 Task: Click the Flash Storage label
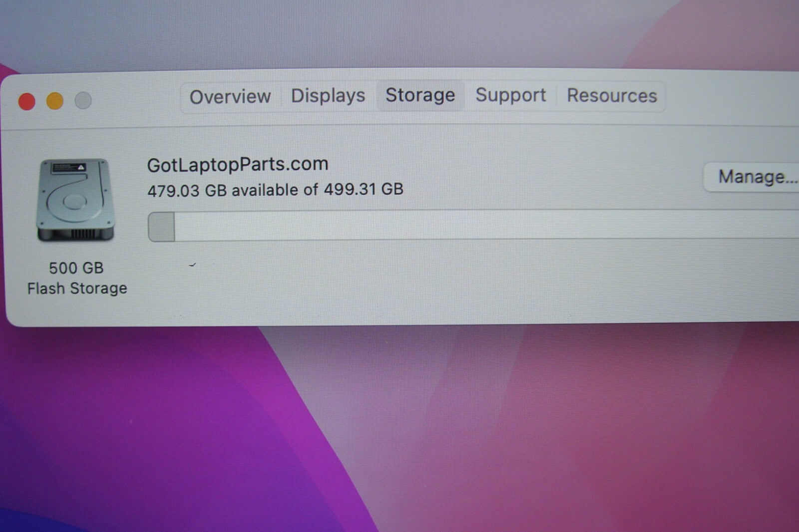tap(77, 288)
